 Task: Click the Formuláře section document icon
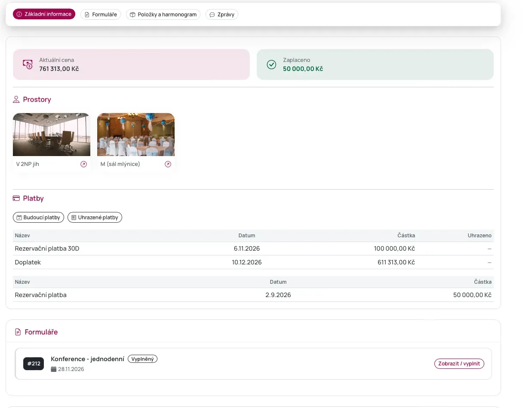pos(18,332)
